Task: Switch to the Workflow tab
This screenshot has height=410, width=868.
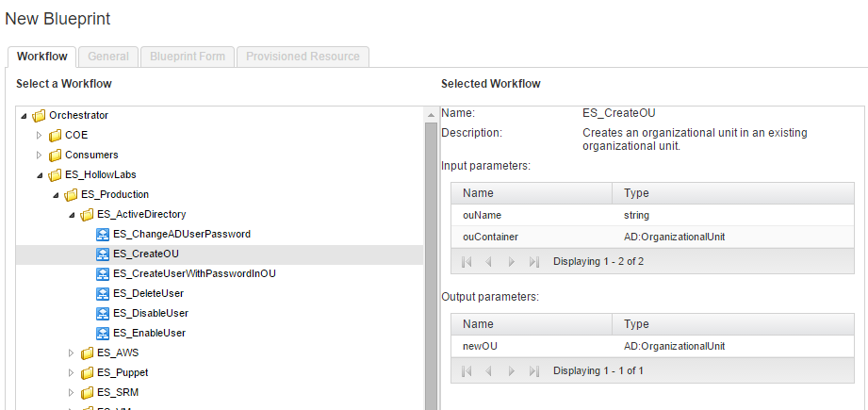Action: 41,57
